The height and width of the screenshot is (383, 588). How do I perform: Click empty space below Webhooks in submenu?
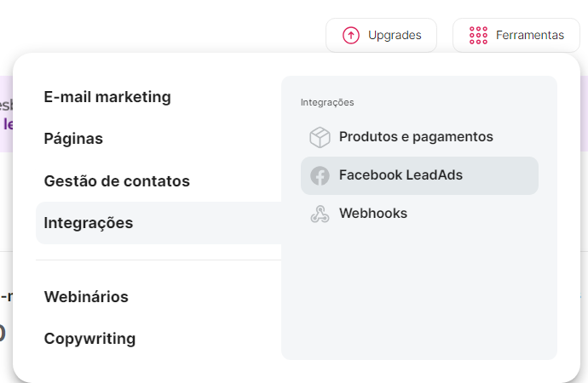pyautogui.click(x=418, y=289)
